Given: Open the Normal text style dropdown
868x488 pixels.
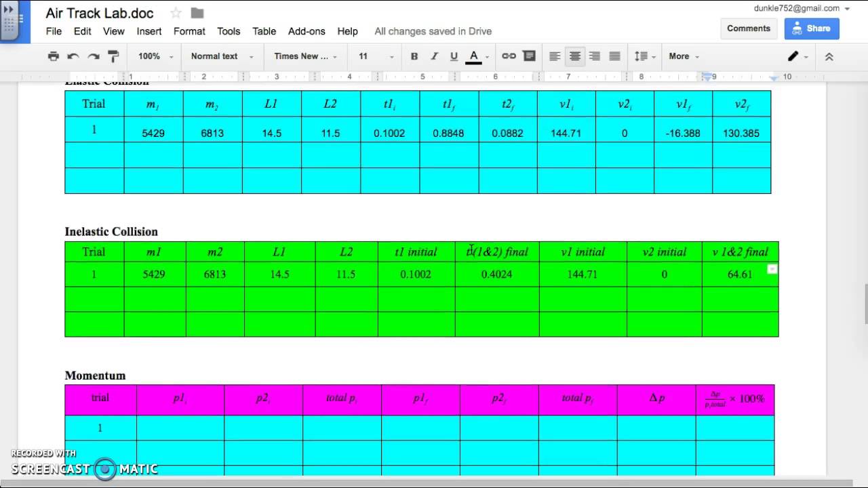Looking at the screenshot, I should [x=222, y=56].
